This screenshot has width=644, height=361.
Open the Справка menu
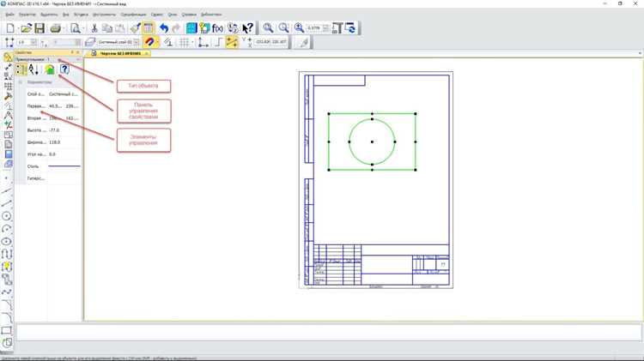click(189, 15)
